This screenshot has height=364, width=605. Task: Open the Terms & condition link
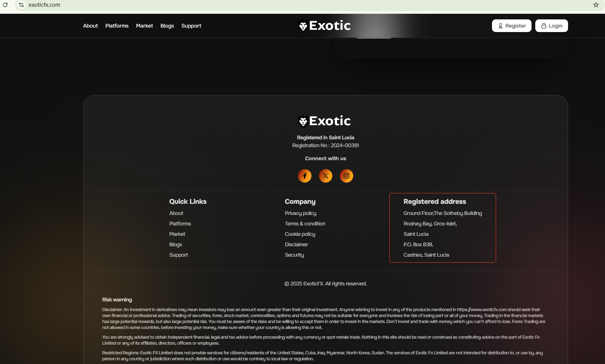[x=305, y=224]
